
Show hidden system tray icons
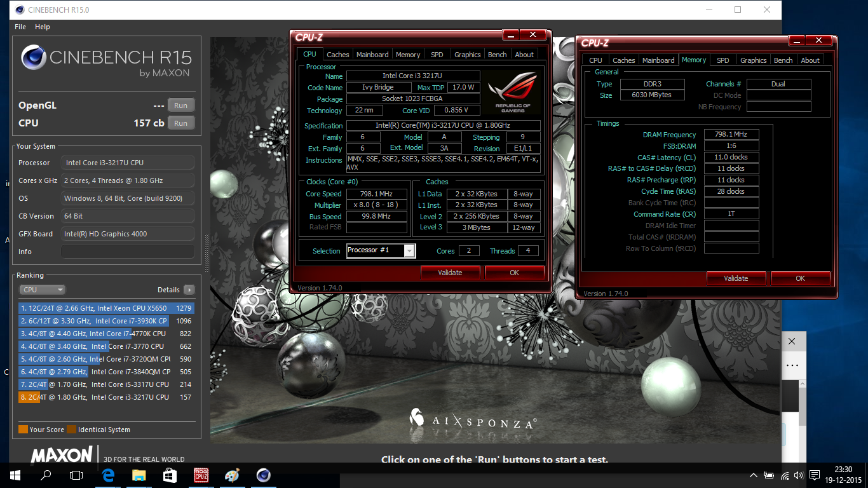pyautogui.click(x=754, y=475)
